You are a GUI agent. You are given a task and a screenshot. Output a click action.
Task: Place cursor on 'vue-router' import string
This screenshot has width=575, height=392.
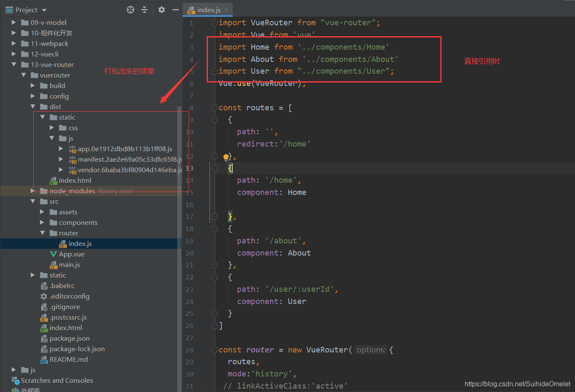[x=348, y=23]
